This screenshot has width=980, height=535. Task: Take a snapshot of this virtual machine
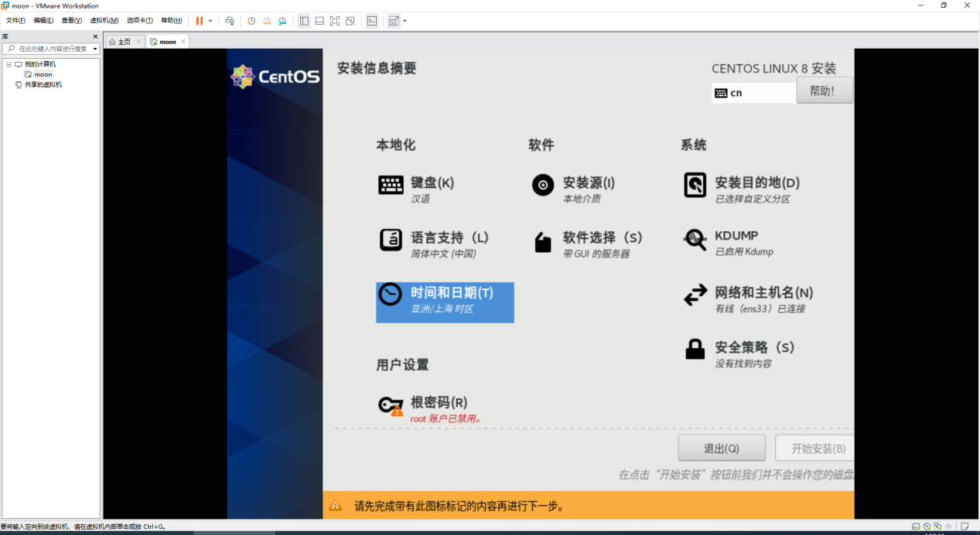pyautogui.click(x=251, y=21)
